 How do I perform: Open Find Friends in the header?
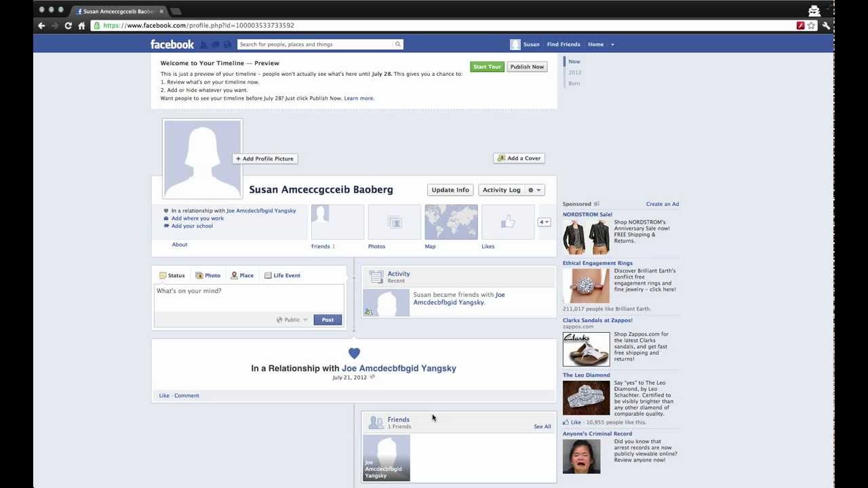click(x=564, y=45)
